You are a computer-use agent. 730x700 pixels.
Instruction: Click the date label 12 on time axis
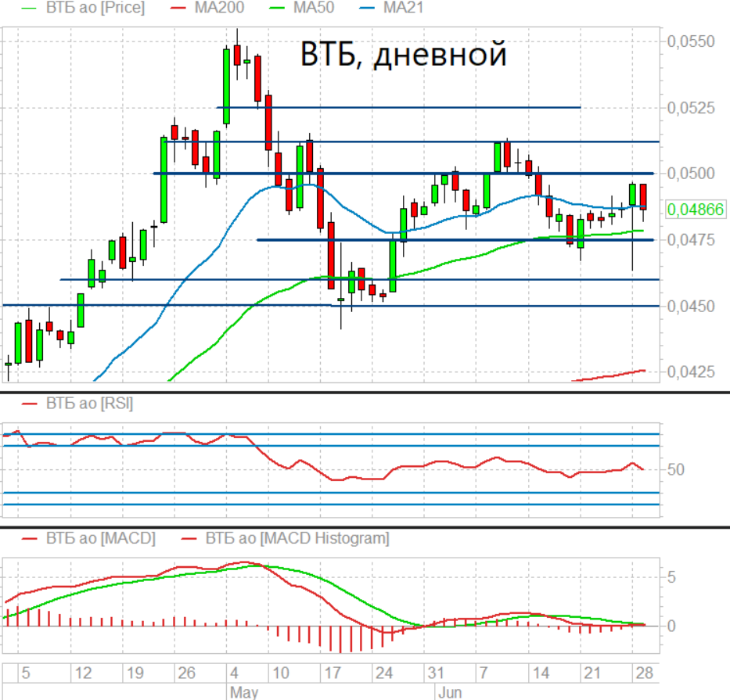click(x=84, y=673)
